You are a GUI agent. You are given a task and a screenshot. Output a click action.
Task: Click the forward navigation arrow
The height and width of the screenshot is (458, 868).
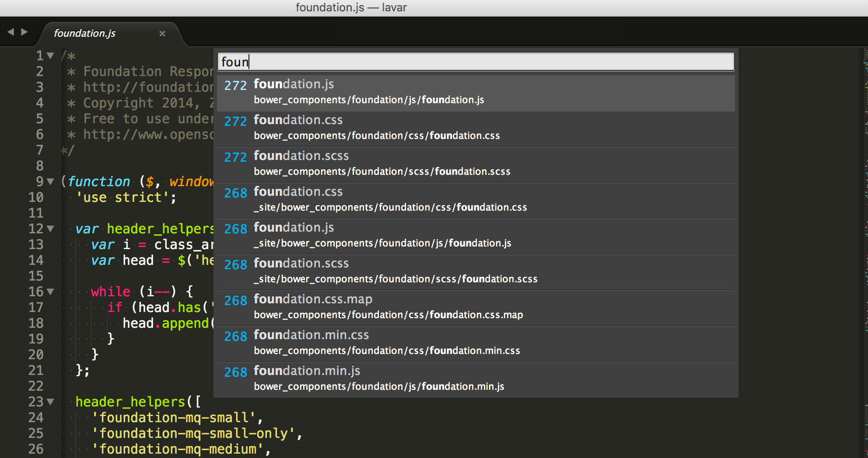click(x=24, y=32)
